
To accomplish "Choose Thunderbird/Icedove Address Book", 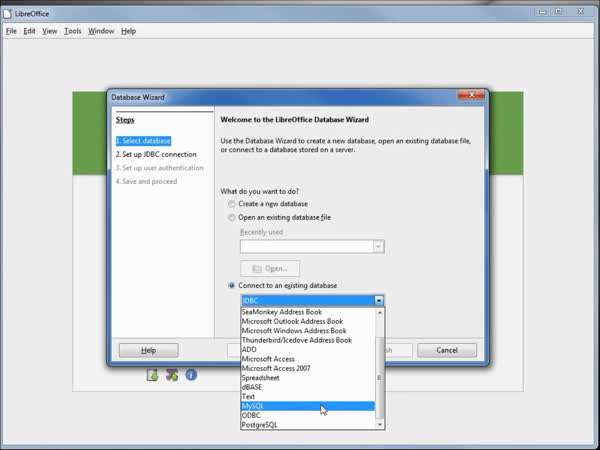I will click(x=308, y=340).
